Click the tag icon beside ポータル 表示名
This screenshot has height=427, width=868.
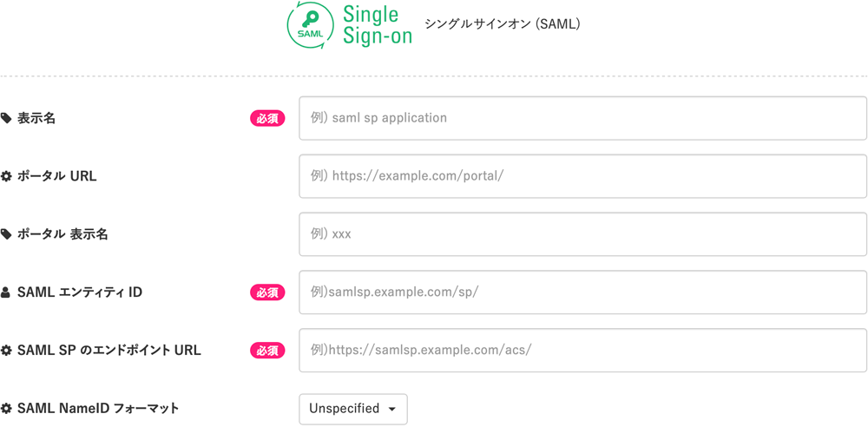point(6,234)
